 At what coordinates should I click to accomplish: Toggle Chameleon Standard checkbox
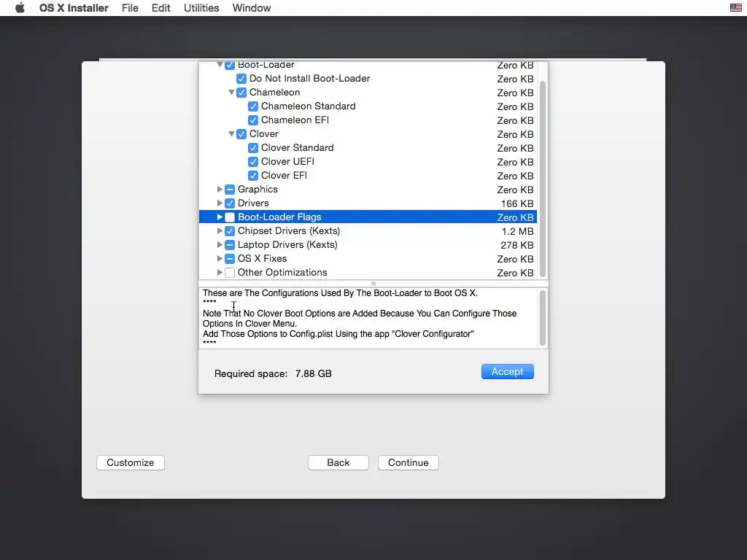click(253, 106)
